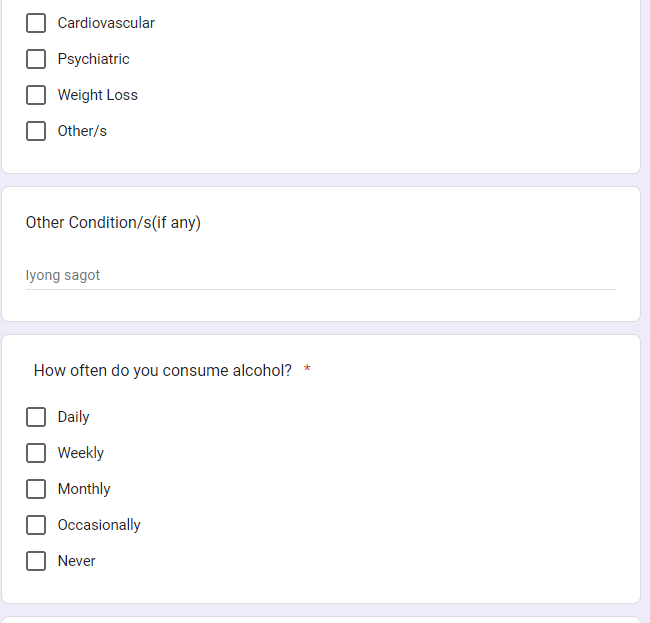Tick the Weekly checkbox
The width and height of the screenshot is (650, 623).
click(36, 453)
